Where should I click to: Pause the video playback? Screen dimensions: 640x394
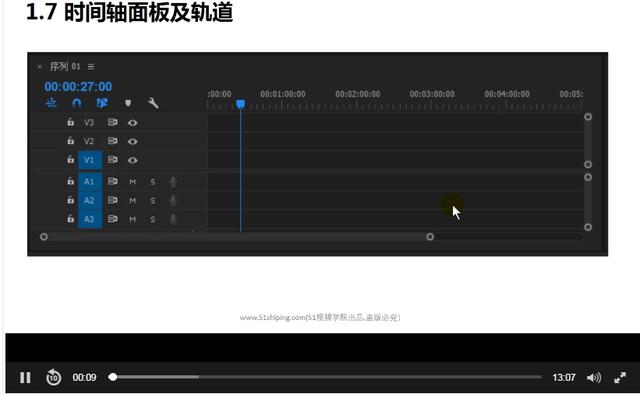point(25,377)
